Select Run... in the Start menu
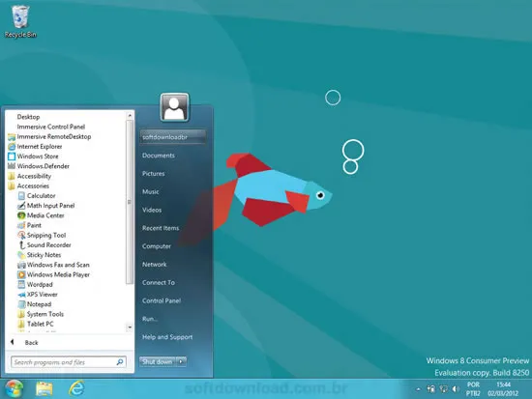Image resolution: width=532 pixels, height=399 pixels. pyautogui.click(x=150, y=319)
